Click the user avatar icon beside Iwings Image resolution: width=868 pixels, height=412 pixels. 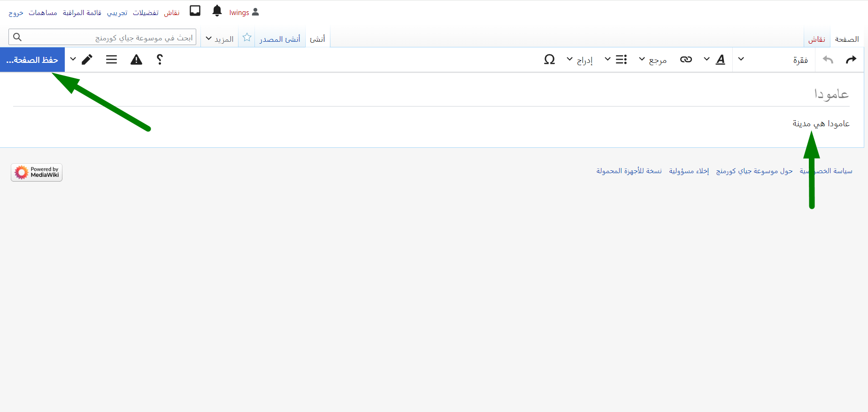(x=255, y=12)
